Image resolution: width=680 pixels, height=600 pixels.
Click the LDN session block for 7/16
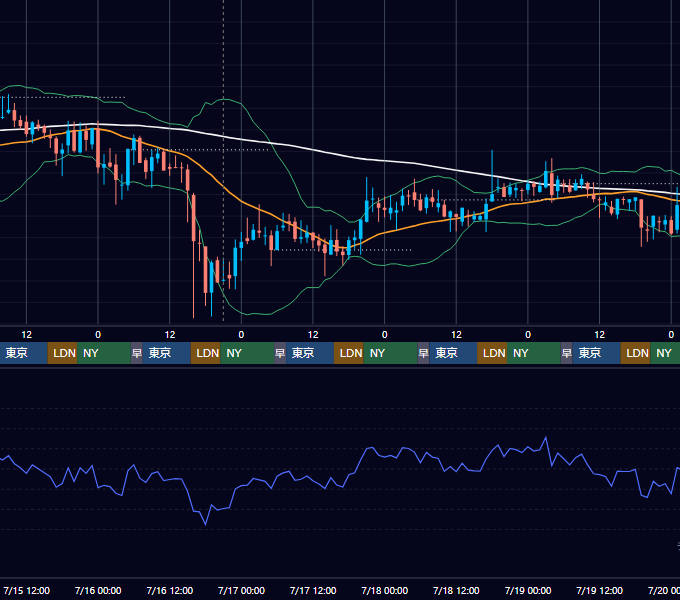click(206, 353)
